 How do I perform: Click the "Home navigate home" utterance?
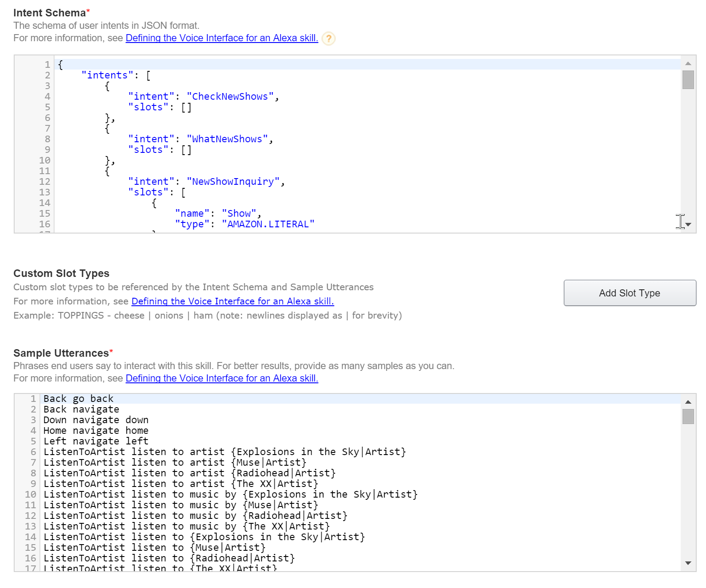click(x=96, y=431)
